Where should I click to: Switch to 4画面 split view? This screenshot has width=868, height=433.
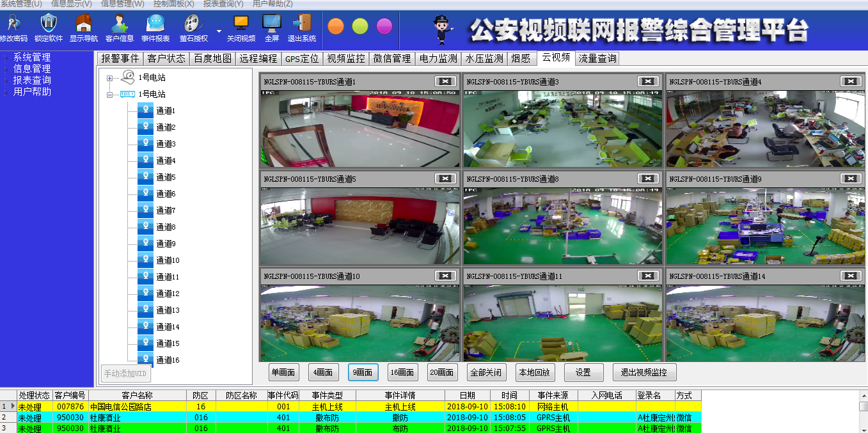(x=323, y=372)
